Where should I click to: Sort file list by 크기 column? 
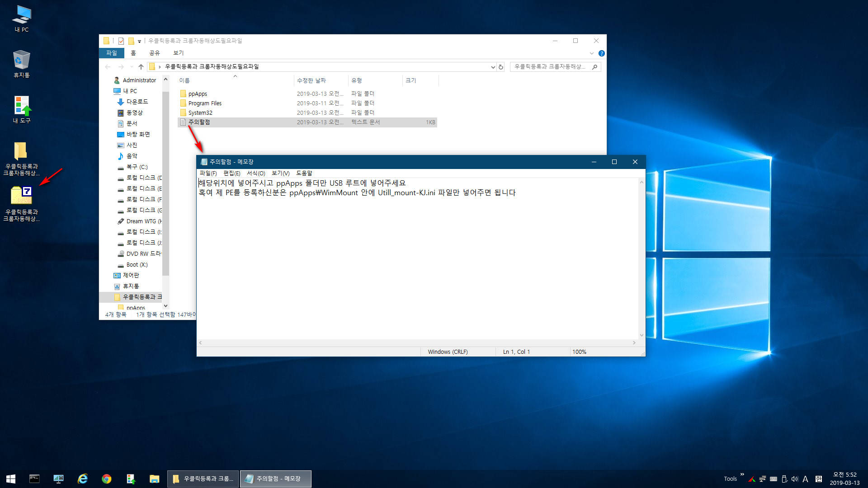pyautogui.click(x=420, y=80)
